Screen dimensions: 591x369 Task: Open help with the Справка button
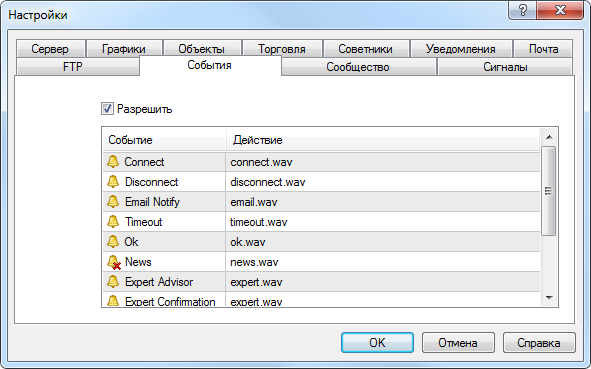(539, 342)
